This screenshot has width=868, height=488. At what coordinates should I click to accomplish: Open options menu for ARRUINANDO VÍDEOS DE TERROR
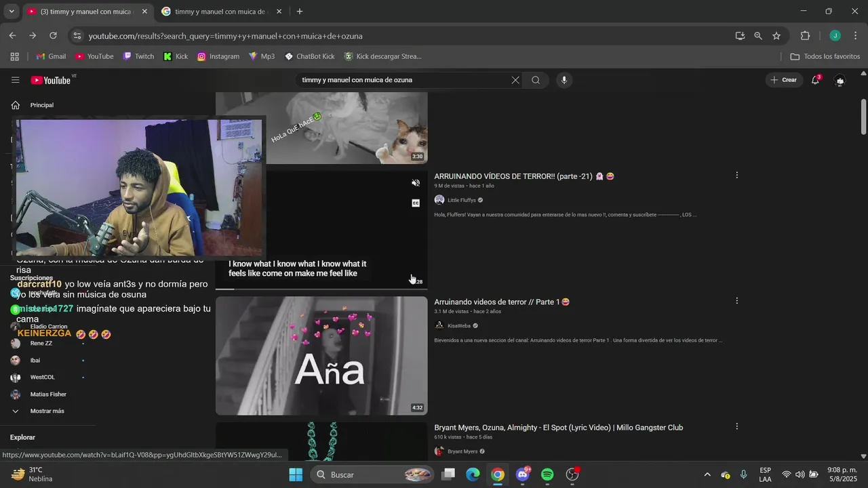coord(736,176)
